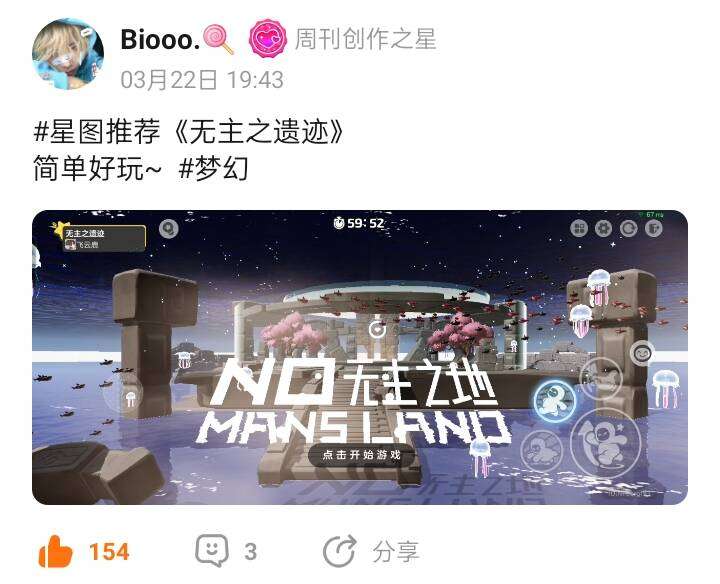
Task: Open the in-game settings gear icon
Action: point(603,228)
